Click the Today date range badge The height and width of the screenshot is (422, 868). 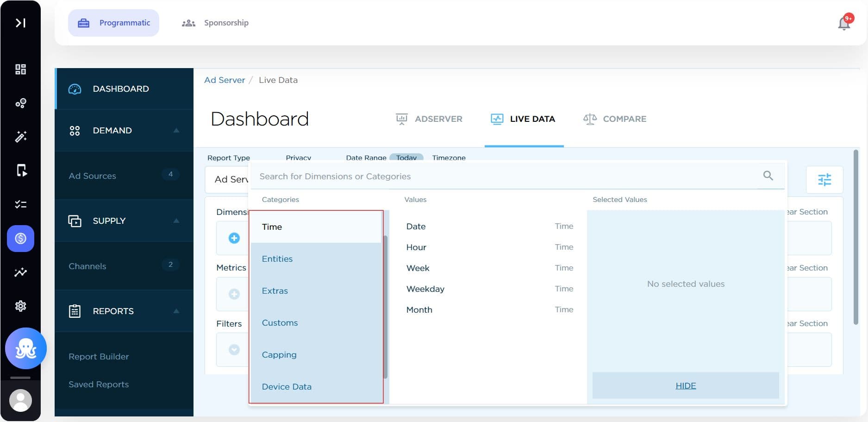pos(406,157)
